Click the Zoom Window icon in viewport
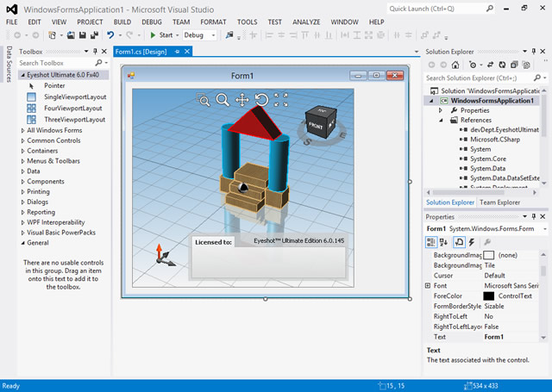Viewport: 552px width, 392px height. point(204,100)
